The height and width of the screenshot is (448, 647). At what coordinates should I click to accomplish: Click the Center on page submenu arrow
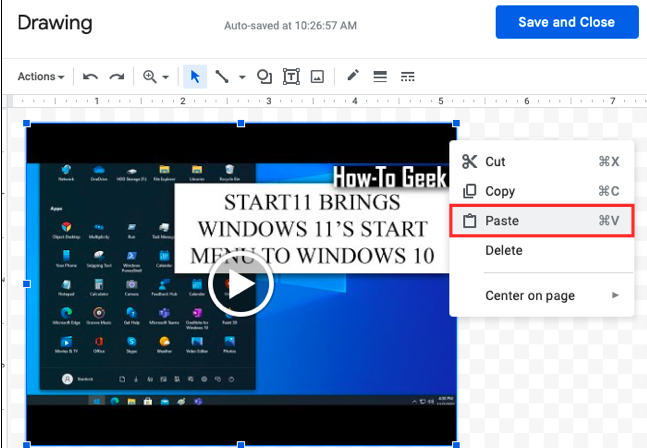click(615, 295)
